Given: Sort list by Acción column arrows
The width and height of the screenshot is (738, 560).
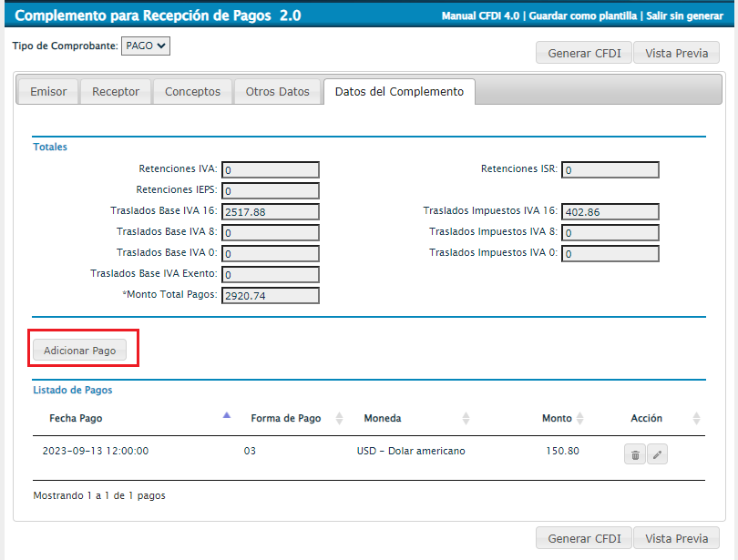Looking at the screenshot, I should pyautogui.click(x=696, y=419).
